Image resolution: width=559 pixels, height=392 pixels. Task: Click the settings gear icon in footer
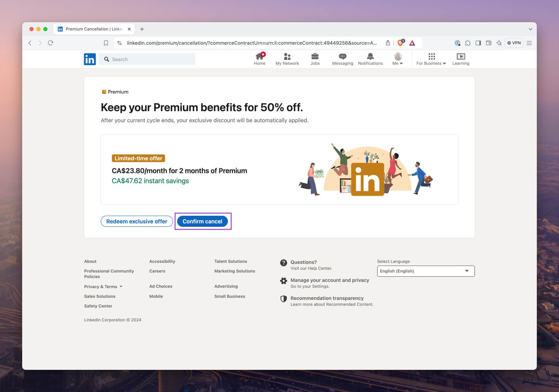[284, 281]
